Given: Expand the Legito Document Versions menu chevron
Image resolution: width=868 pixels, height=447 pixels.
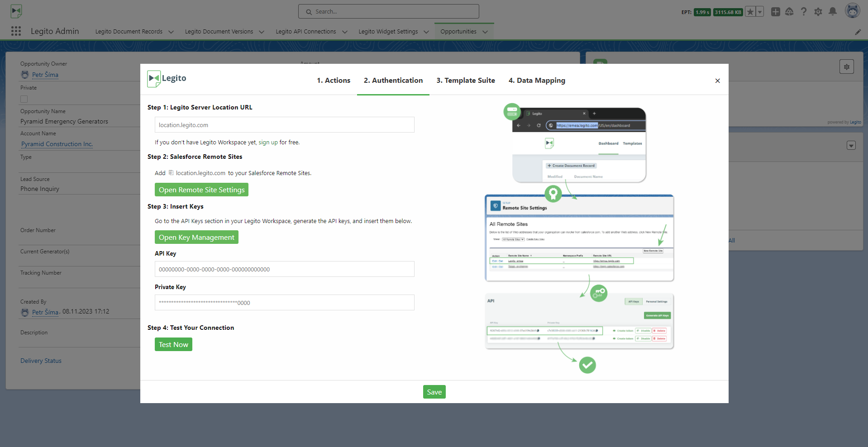Looking at the screenshot, I should click(262, 32).
